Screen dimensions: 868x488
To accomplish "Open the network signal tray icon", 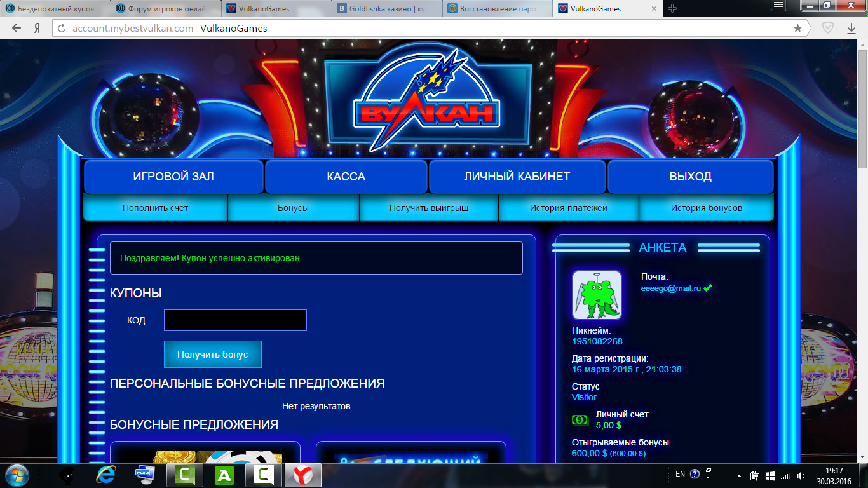I will tap(784, 475).
